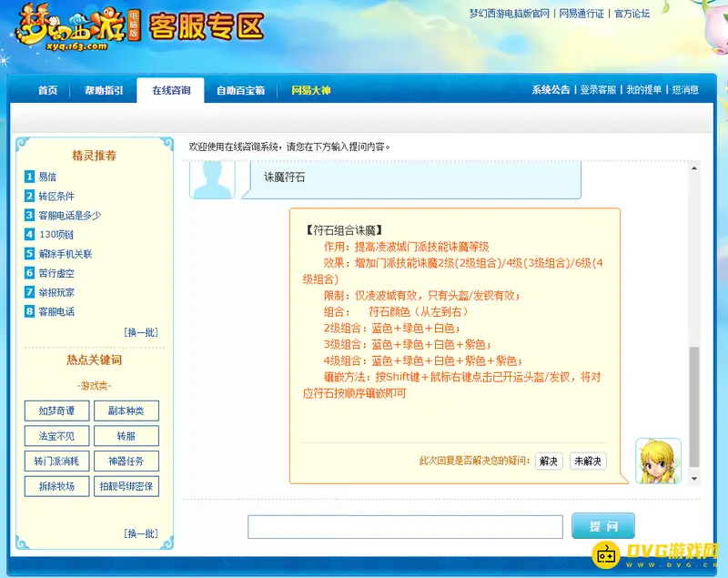Open recommended question 解除手机关联
Viewport: 728px width, 578px height.
(x=66, y=254)
